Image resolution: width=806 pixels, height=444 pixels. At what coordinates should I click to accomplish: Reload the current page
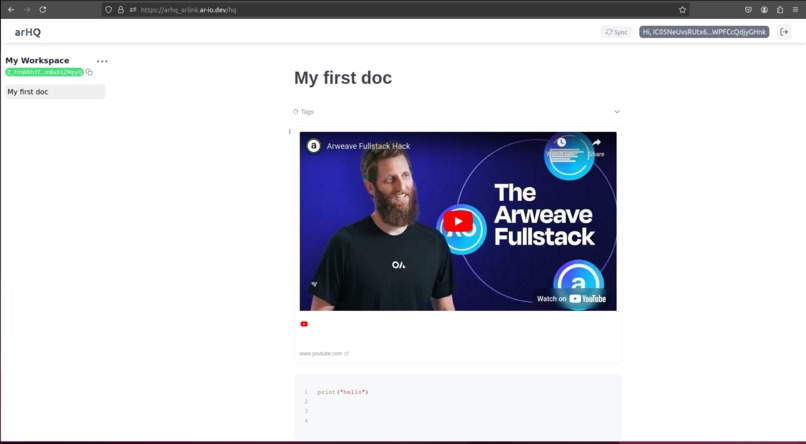[43, 9]
